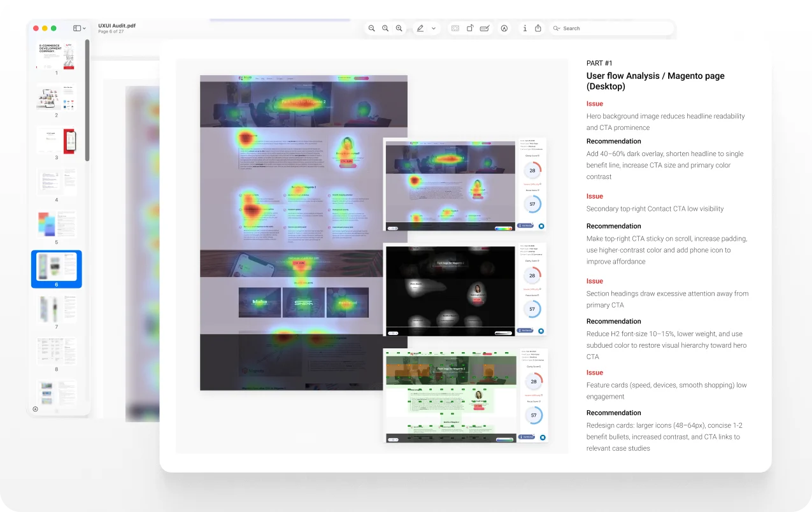The width and height of the screenshot is (812, 512).
Task: Add a page with the sidebar plus button
Action: (35, 409)
